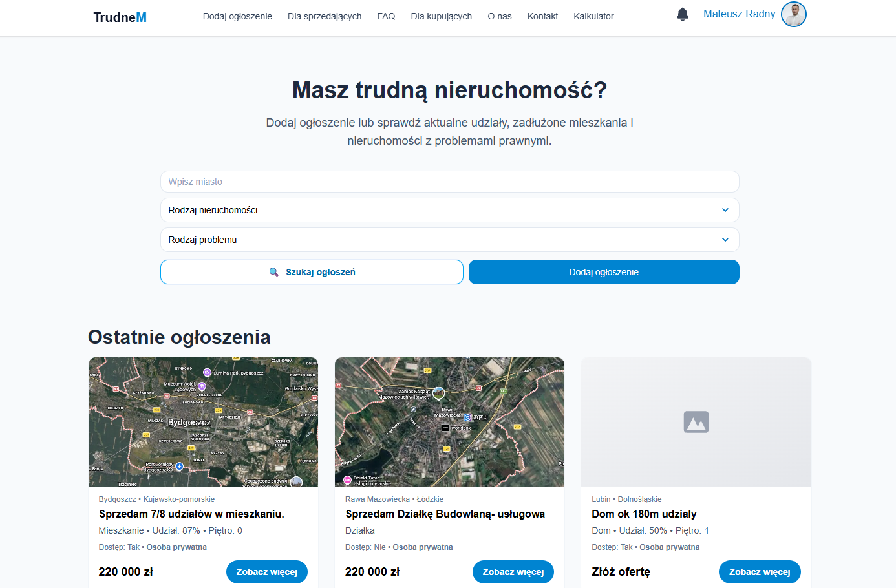Open the notifications bell
This screenshot has width=896, height=588.
(683, 14)
